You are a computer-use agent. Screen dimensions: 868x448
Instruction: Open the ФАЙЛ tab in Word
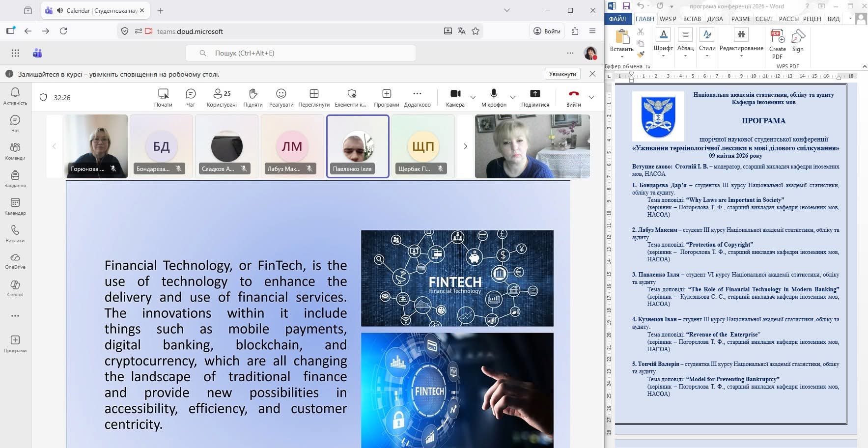pos(617,19)
